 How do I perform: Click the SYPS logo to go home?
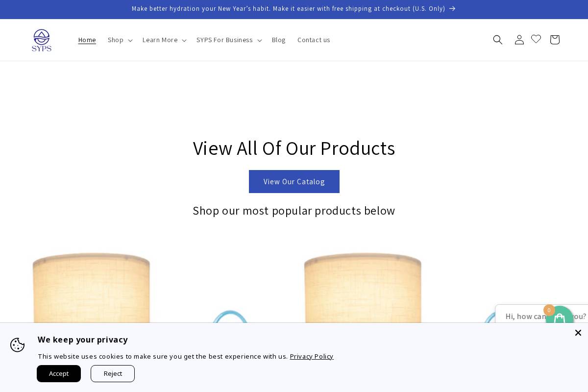coord(41,40)
